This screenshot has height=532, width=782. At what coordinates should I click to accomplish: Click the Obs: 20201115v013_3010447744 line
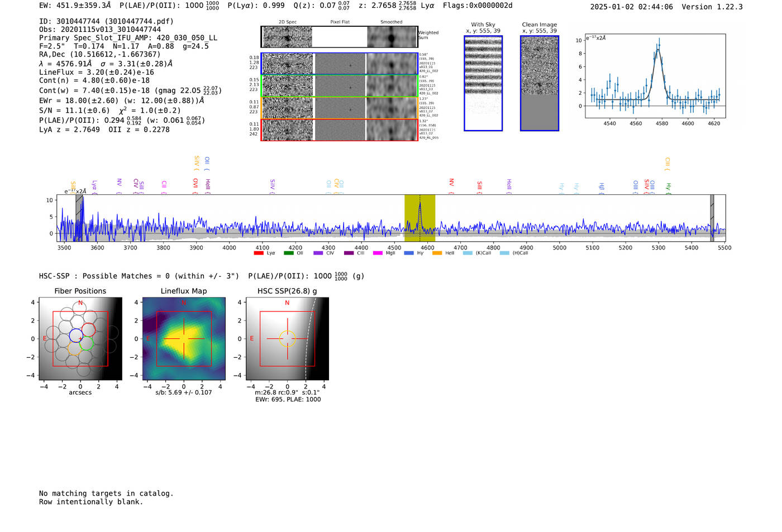(x=100, y=30)
